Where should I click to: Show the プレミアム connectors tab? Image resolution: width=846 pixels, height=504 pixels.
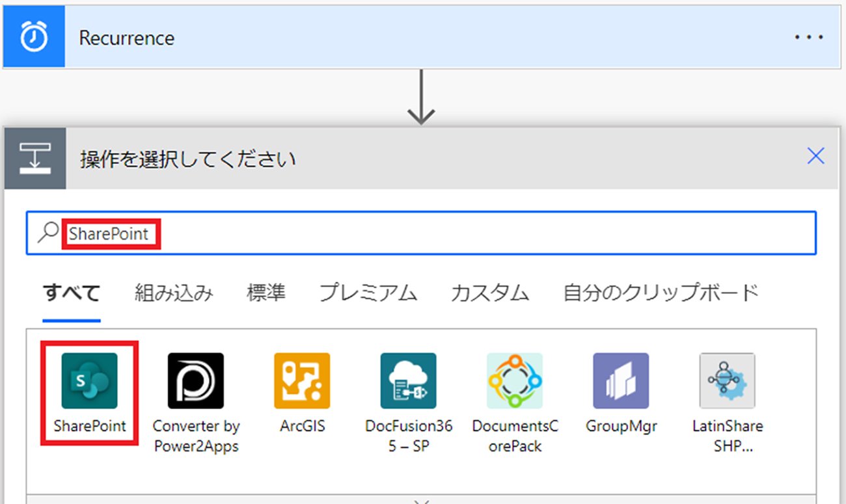[x=368, y=293]
